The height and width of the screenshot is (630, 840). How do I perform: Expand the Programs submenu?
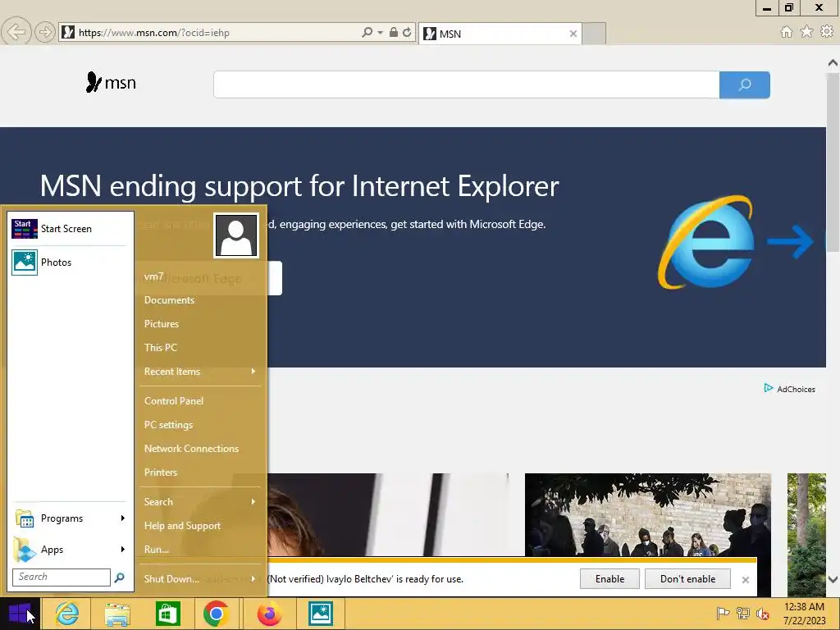coord(70,518)
